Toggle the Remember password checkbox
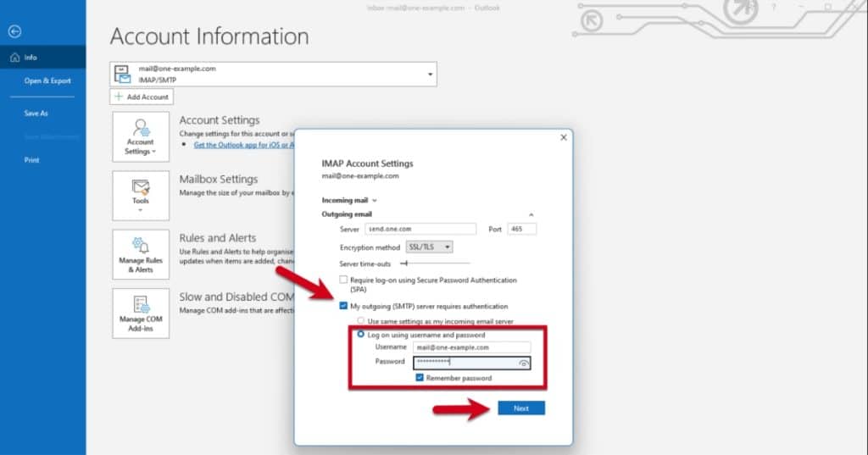The width and height of the screenshot is (868, 455). (x=420, y=378)
